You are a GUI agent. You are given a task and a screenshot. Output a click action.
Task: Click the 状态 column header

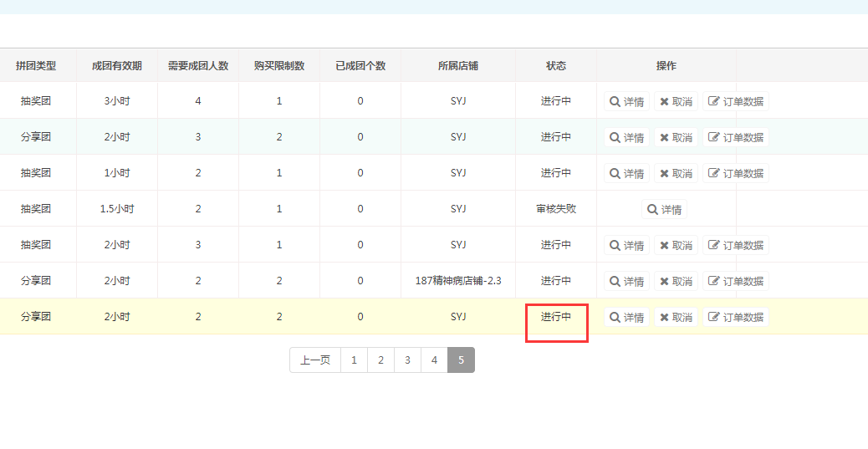click(556, 66)
